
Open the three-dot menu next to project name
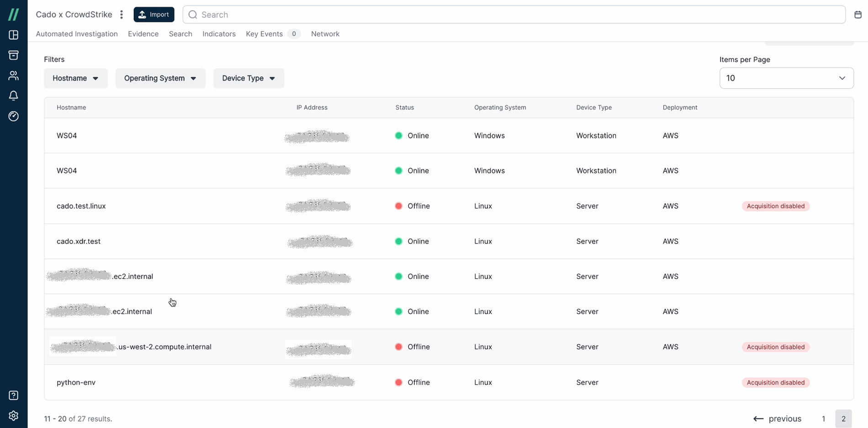[122, 15]
